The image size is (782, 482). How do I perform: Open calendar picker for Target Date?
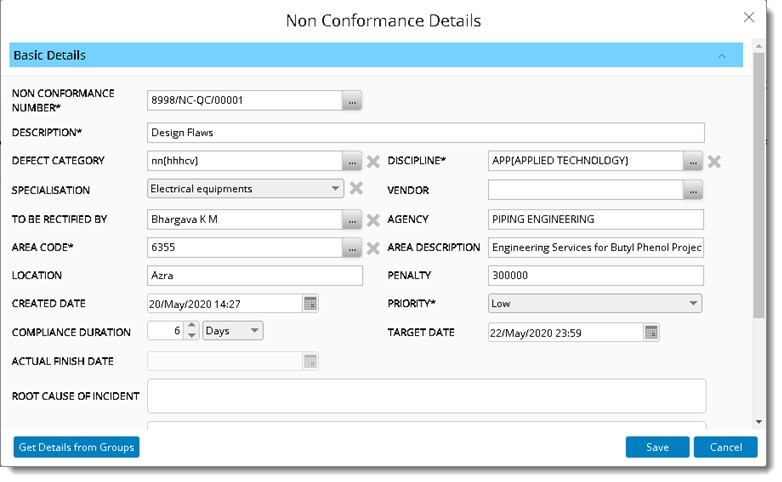pyautogui.click(x=651, y=332)
